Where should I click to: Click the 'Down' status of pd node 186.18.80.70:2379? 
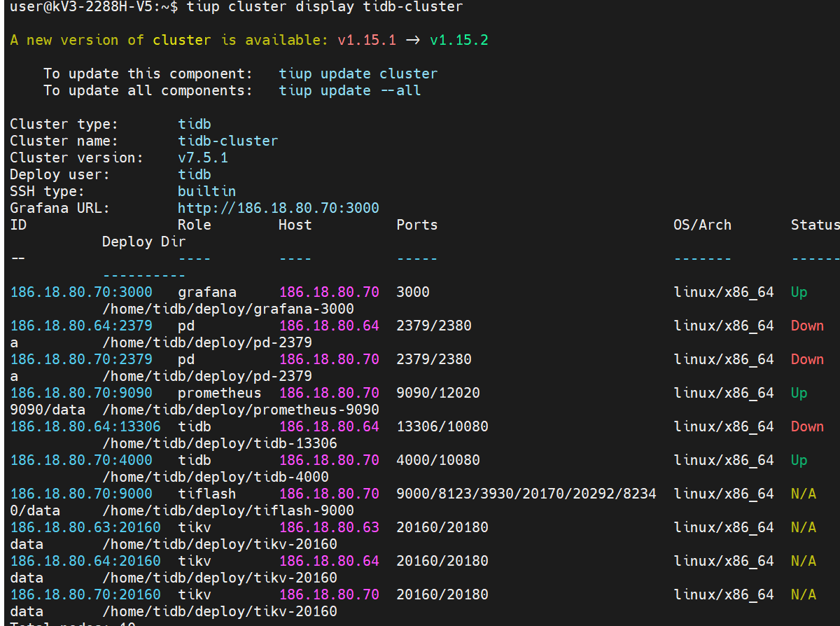[x=808, y=359]
